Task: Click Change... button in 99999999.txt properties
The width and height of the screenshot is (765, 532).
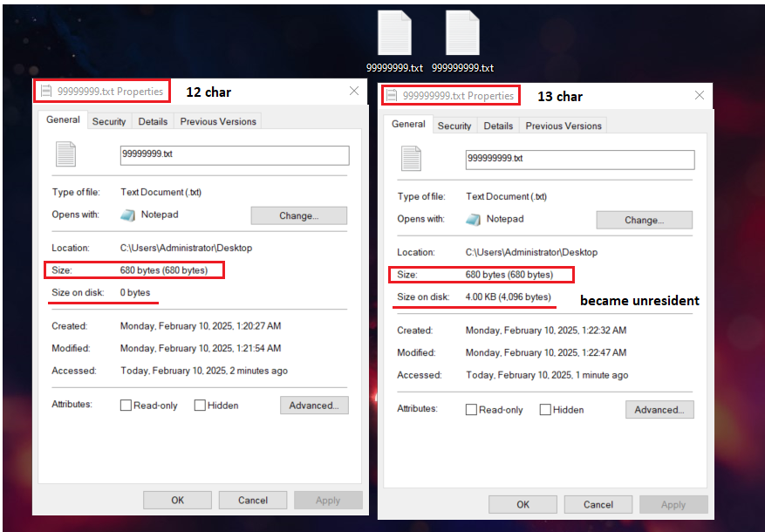Action: (299, 215)
